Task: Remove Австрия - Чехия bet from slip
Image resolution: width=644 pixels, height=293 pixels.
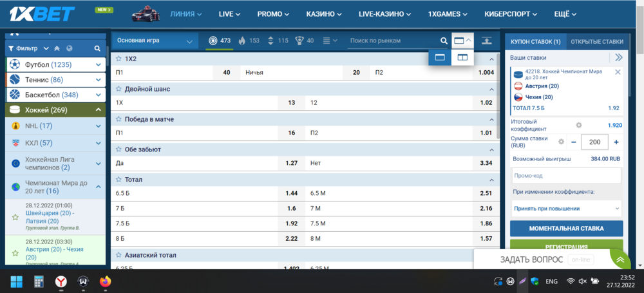Action: [x=618, y=72]
